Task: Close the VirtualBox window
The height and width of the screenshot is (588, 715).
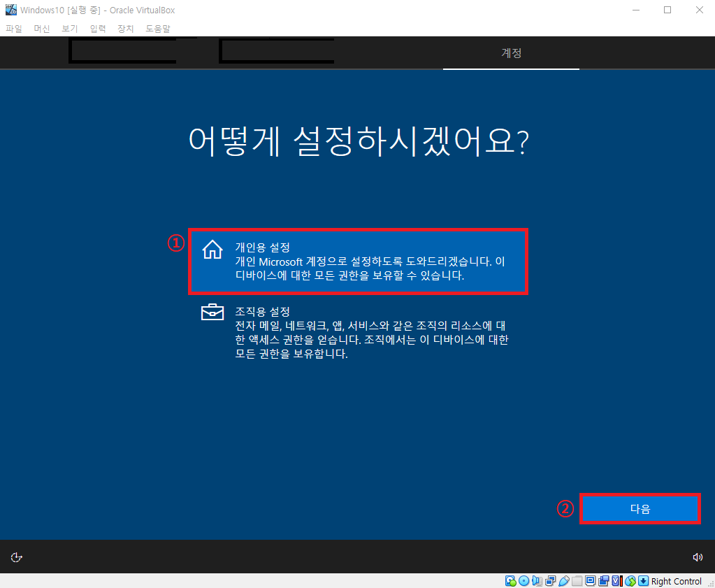Action: (700, 10)
